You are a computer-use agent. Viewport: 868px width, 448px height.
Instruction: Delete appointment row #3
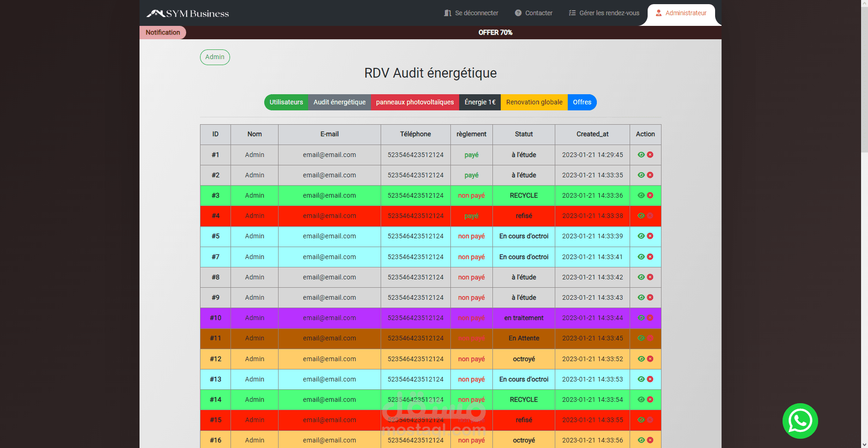click(650, 195)
